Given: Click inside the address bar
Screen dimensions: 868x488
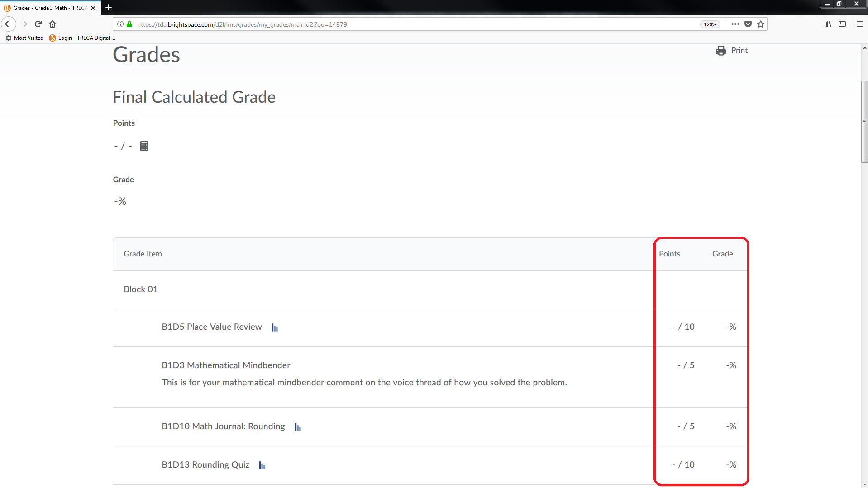Looking at the screenshot, I should coord(407,24).
